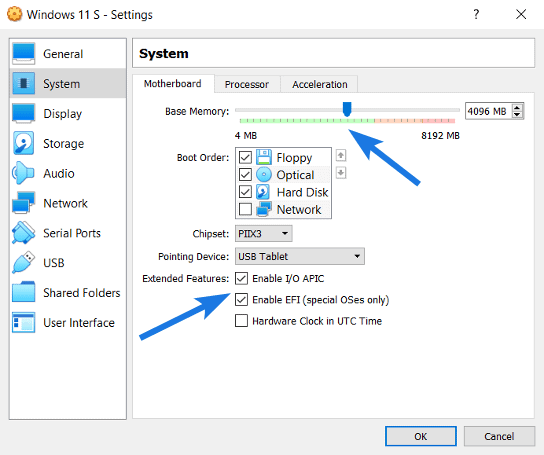Select the System chip icon in sidebar
The height and width of the screenshot is (455, 544).
tap(24, 83)
